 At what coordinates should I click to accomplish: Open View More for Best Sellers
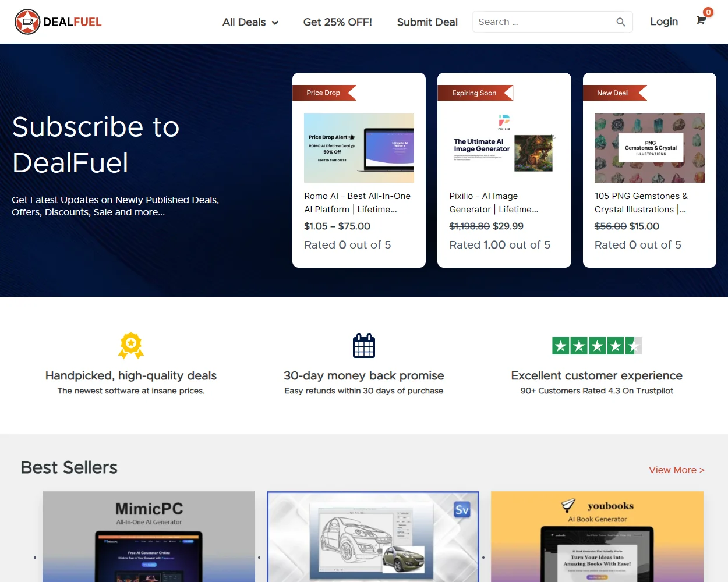(x=677, y=470)
